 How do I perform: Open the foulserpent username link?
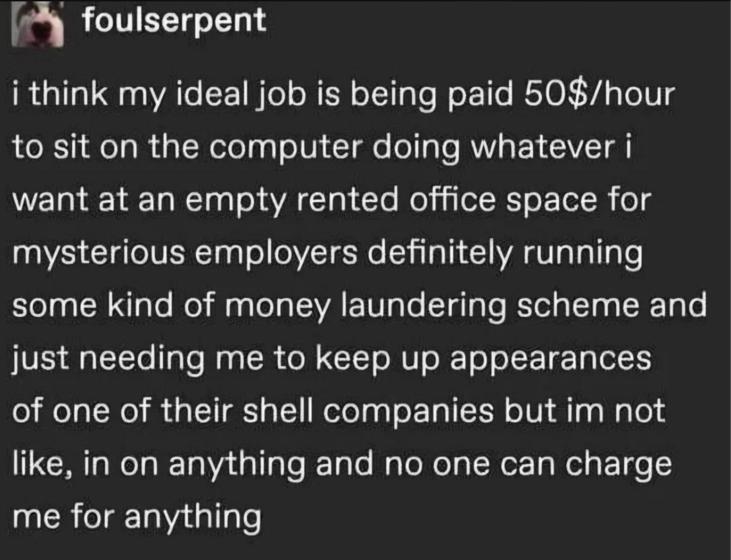[x=174, y=20]
